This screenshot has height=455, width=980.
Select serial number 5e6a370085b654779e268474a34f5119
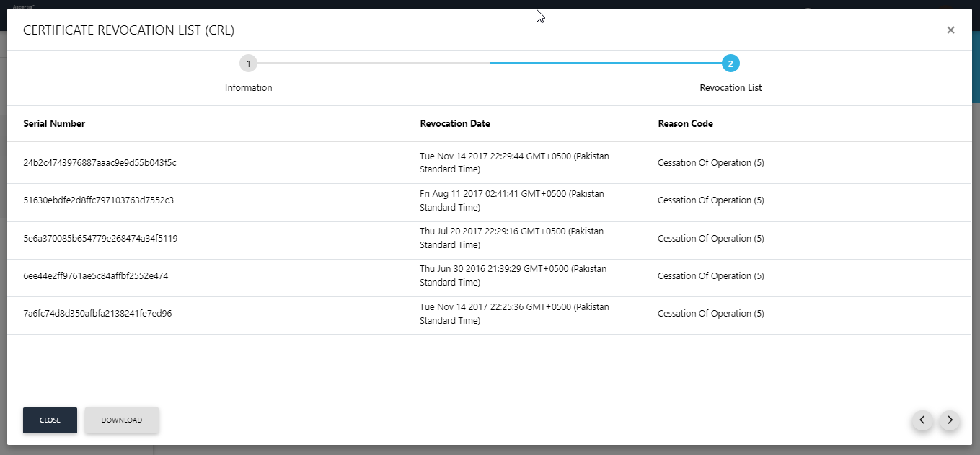coord(100,239)
